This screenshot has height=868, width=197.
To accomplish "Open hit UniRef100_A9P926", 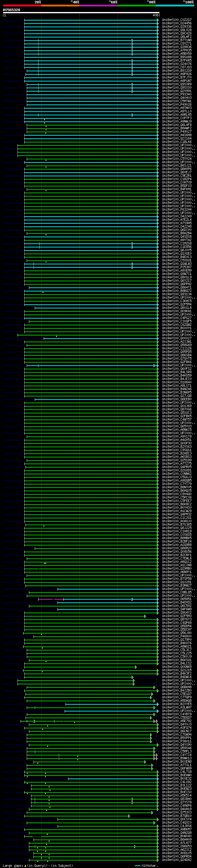I will coord(177,74).
